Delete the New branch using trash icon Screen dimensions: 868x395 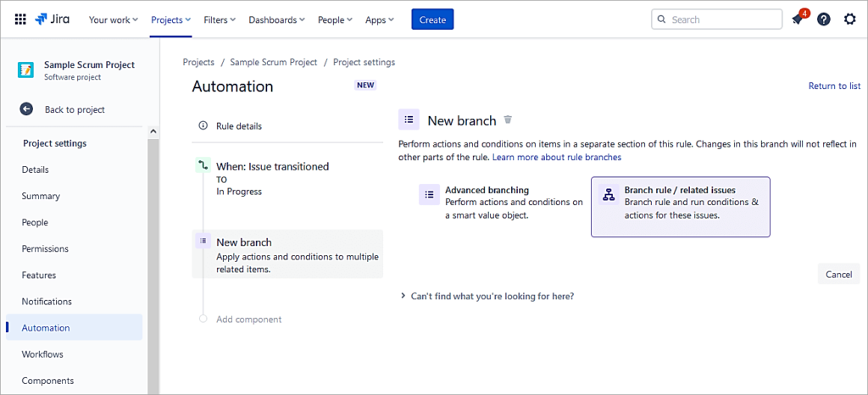[508, 120]
